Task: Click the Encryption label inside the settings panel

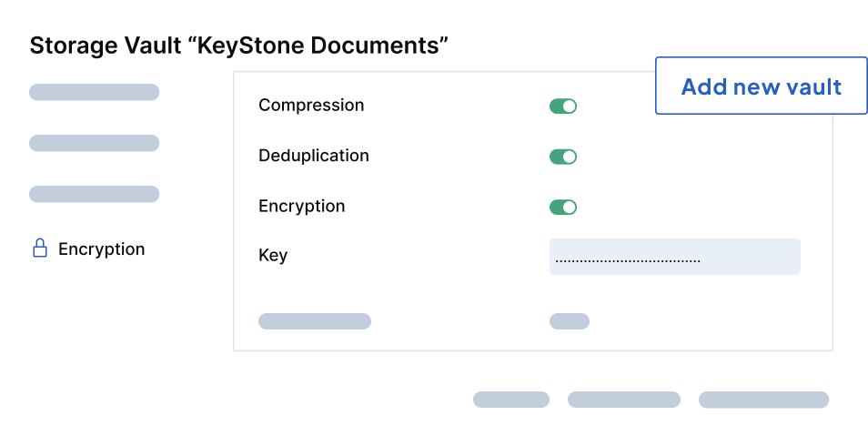Action: pyautogui.click(x=302, y=206)
